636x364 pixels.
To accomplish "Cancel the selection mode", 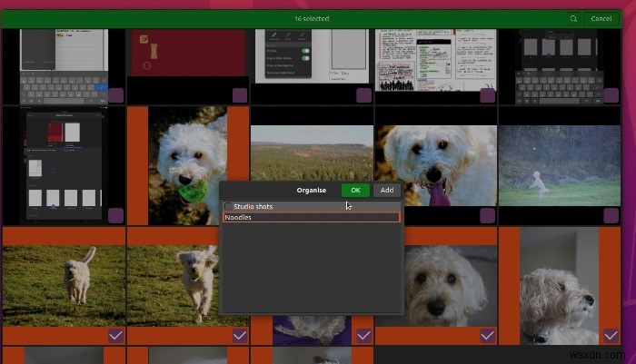I will tap(601, 19).
